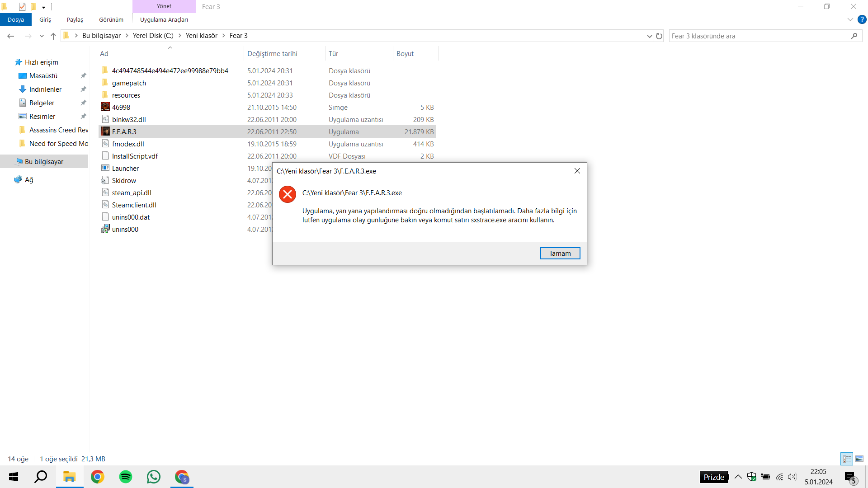Viewport: 868px width, 488px height.
Task: Open the help question mark icon
Action: click(x=862, y=19)
